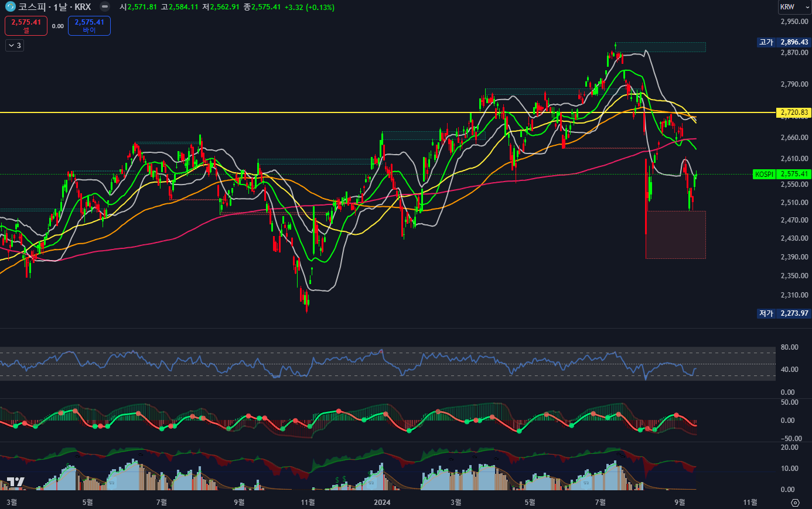Click the TradingView logo watermark
The height and width of the screenshot is (509, 812).
[15, 482]
